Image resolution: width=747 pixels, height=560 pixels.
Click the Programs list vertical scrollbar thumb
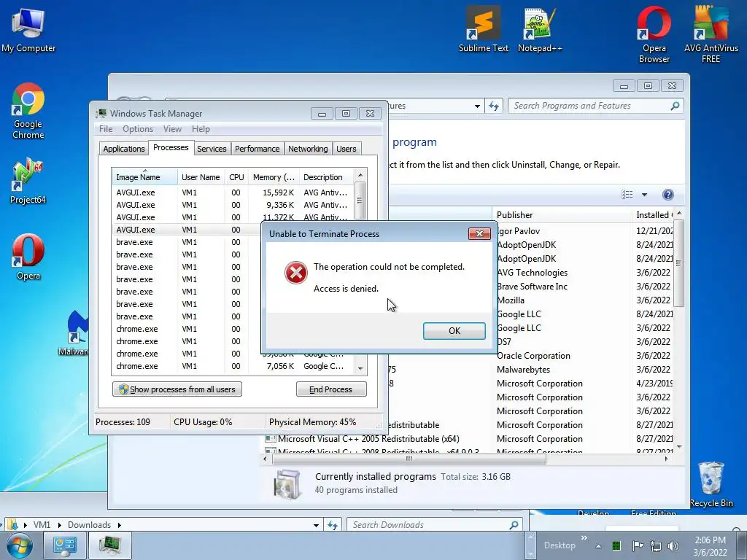coord(679,262)
